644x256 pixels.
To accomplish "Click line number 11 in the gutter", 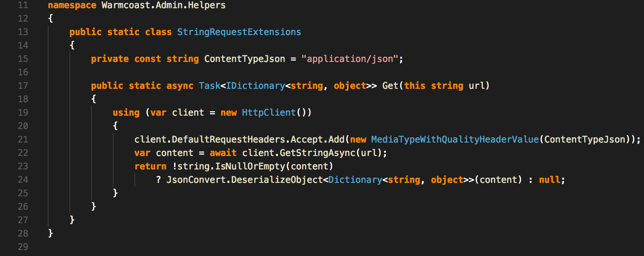I will pyautogui.click(x=23, y=5).
